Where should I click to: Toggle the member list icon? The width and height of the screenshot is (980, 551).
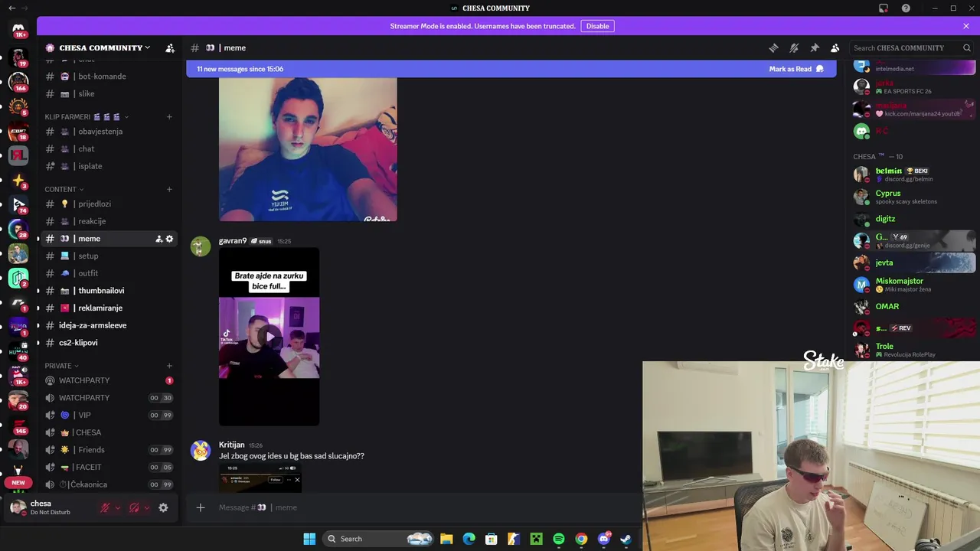[x=835, y=47]
